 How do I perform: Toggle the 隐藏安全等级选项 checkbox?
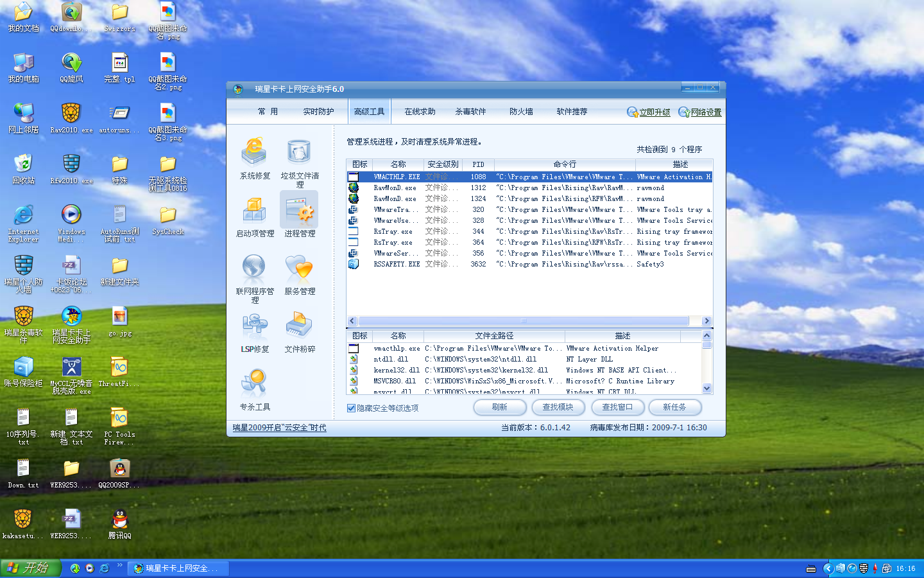351,408
